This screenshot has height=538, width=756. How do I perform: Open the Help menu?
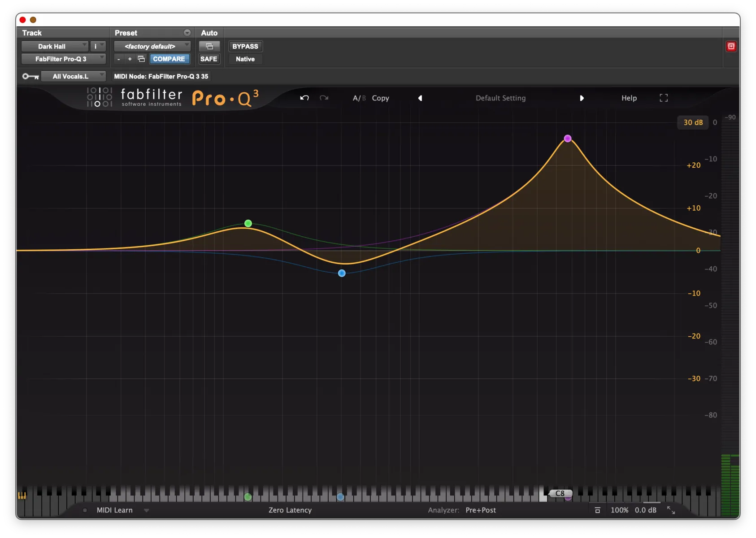tap(629, 98)
